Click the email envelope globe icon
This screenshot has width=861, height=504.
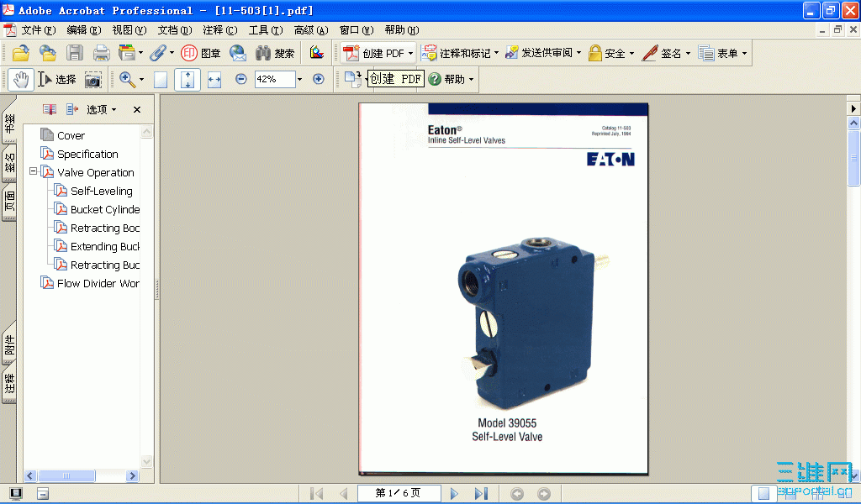pyautogui.click(x=238, y=53)
